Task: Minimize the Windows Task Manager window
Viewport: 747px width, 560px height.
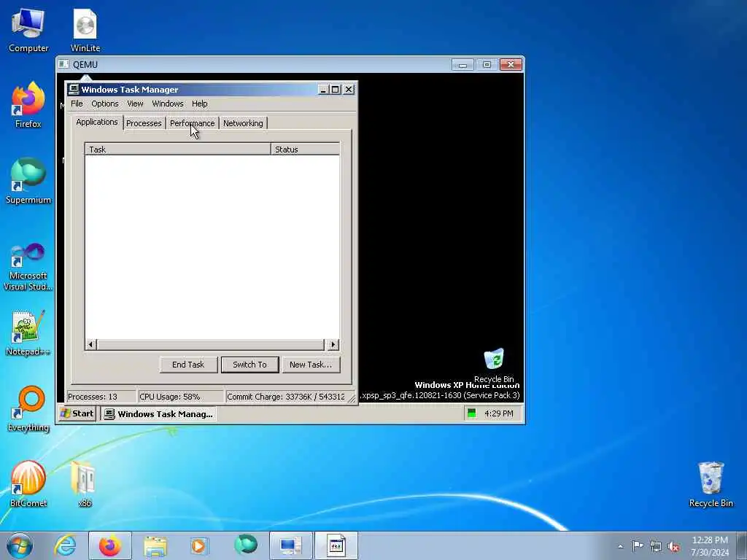Action: coord(323,89)
